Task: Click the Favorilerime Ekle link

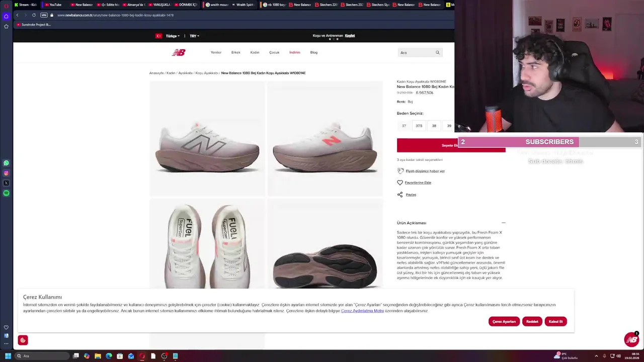Action: tap(418, 183)
